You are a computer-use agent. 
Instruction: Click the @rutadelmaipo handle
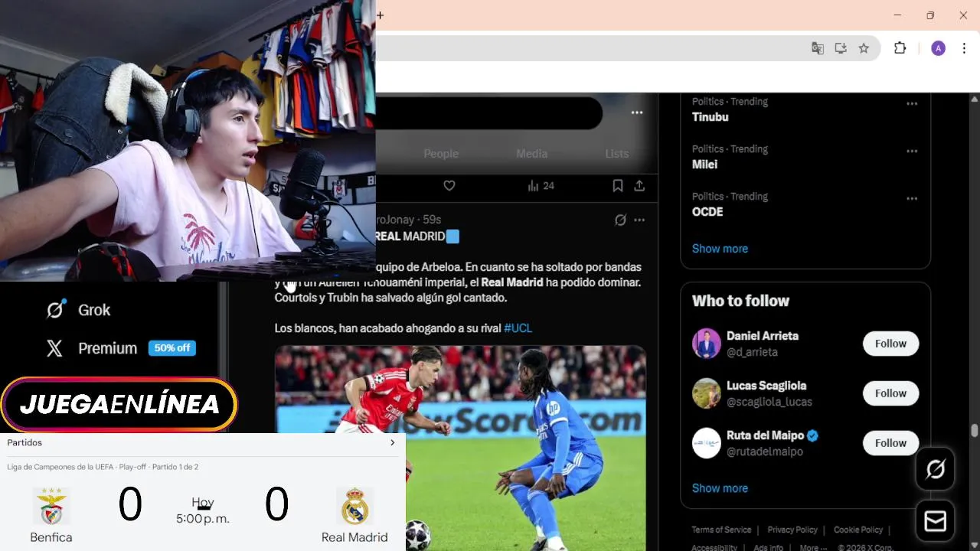pos(765,452)
